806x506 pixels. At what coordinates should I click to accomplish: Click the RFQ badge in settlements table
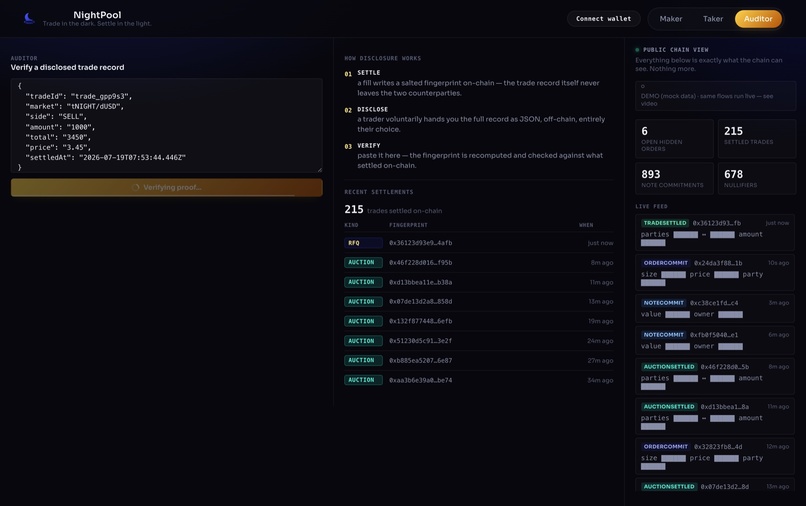(x=363, y=243)
